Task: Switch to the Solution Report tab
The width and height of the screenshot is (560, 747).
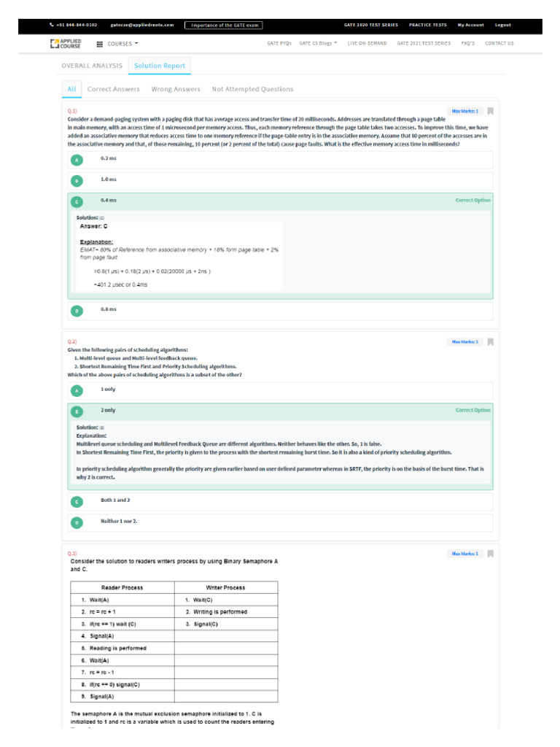Action: coord(160,66)
